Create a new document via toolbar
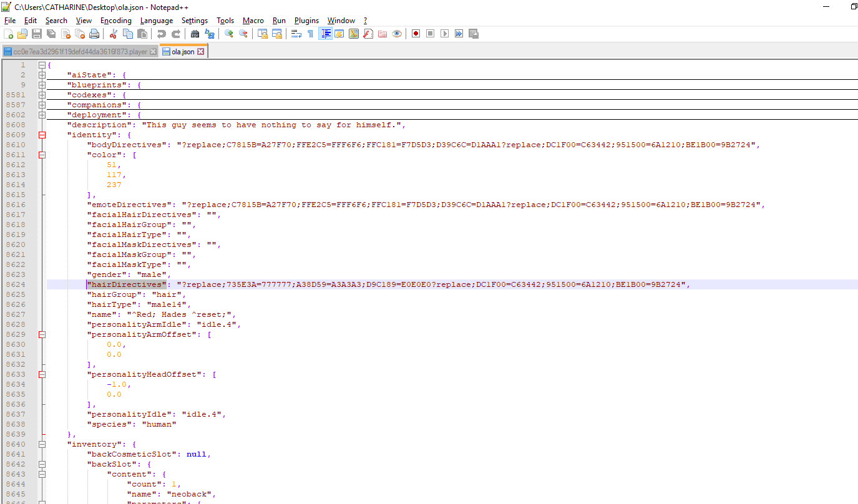Viewport: 858px width, 504px height. pyautogui.click(x=9, y=34)
